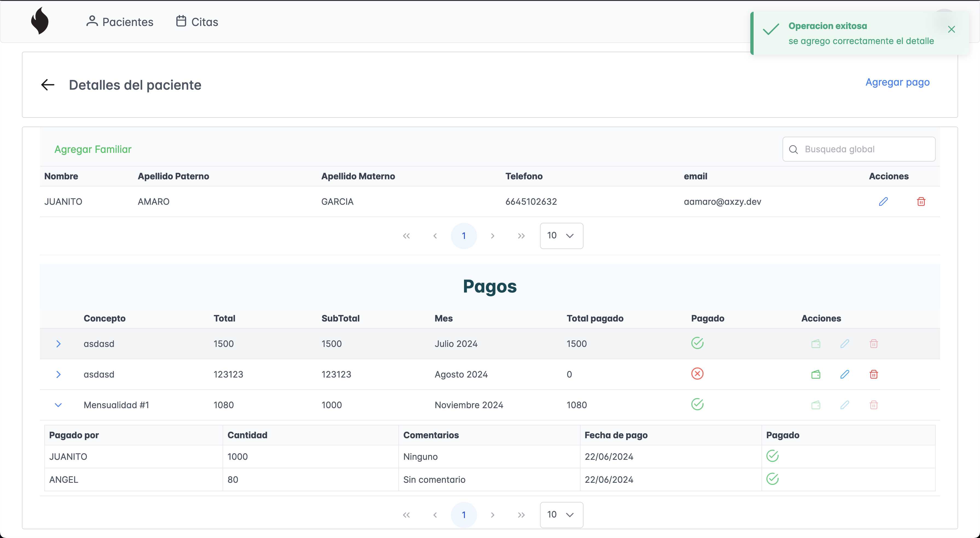Click the Agregar pago link

click(897, 82)
